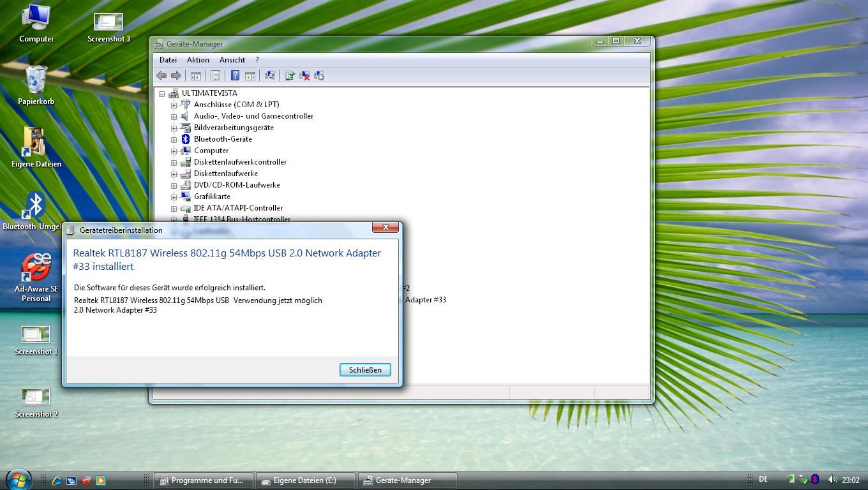
Task: Select the ULTIMATEVISTA root label
Action: coord(209,93)
